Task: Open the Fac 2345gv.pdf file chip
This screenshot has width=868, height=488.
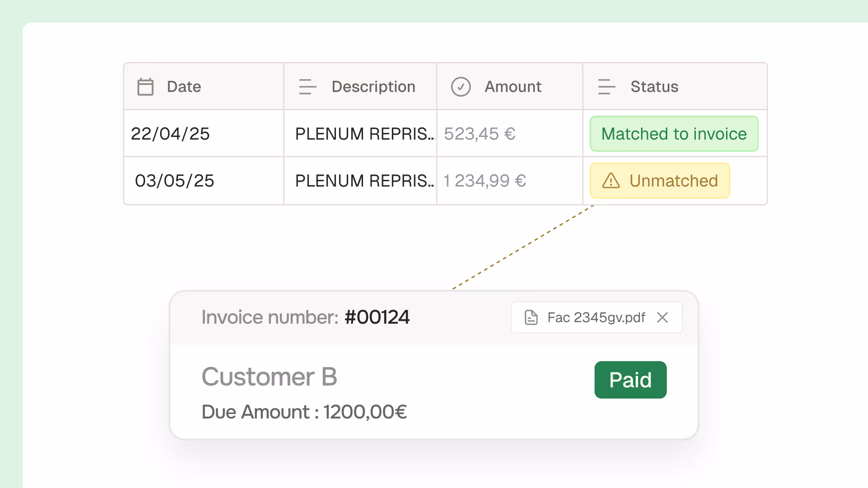Action: coord(596,318)
